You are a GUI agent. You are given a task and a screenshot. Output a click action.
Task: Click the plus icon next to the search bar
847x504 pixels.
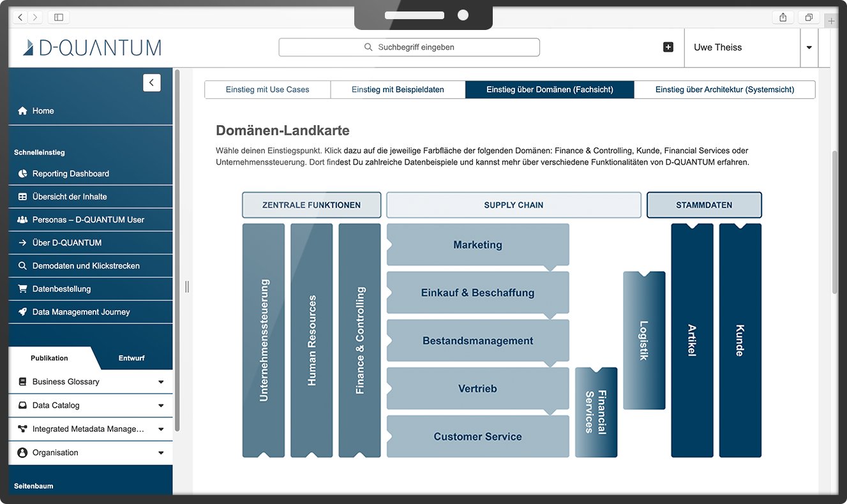pos(668,47)
